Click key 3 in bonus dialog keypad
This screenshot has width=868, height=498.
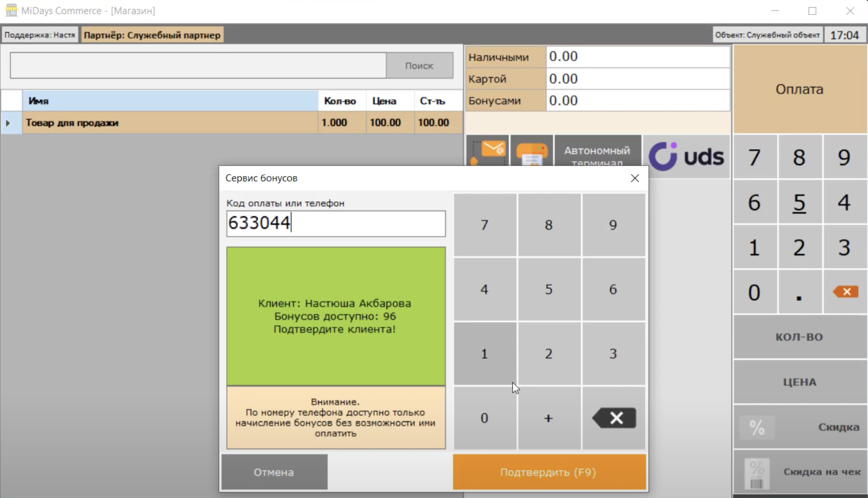pos(613,354)
